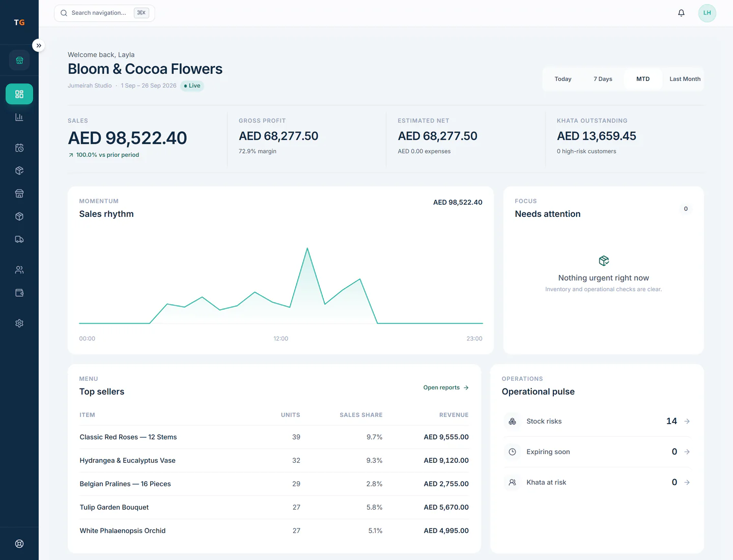Open the calendar with clock sidebar icon
This screenshot has width=733, height=560.
(x=19, y=148)
